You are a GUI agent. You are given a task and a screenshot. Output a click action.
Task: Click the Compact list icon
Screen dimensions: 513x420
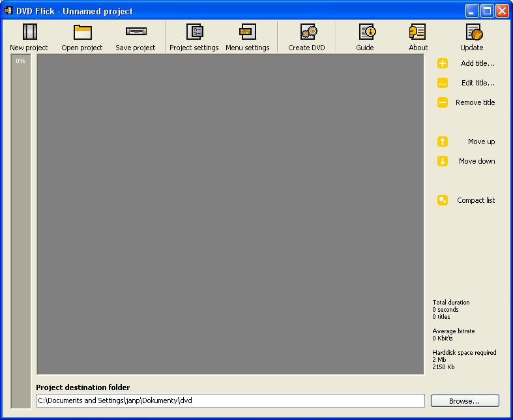click(x=443, y=200)
